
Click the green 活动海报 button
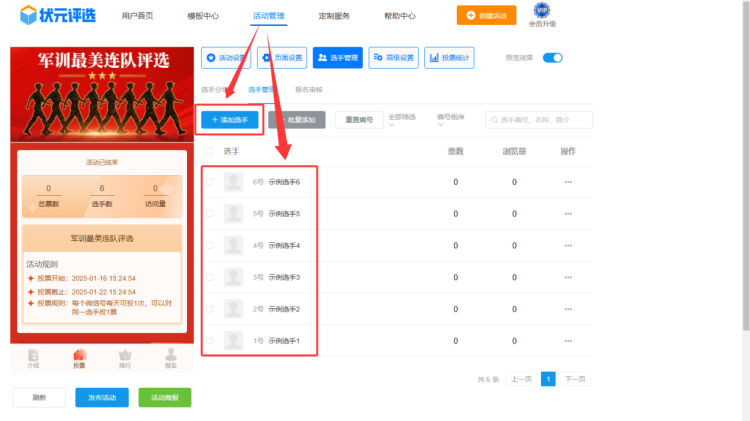point(164,397)
